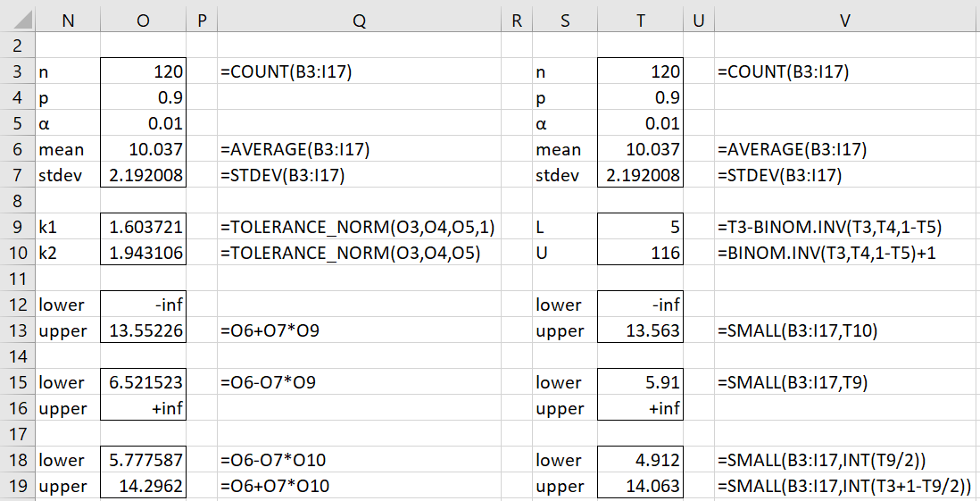This screenshot has width=980, height=501.
Task: Click mean value 10.037 in column T
Action: point(641,149)
